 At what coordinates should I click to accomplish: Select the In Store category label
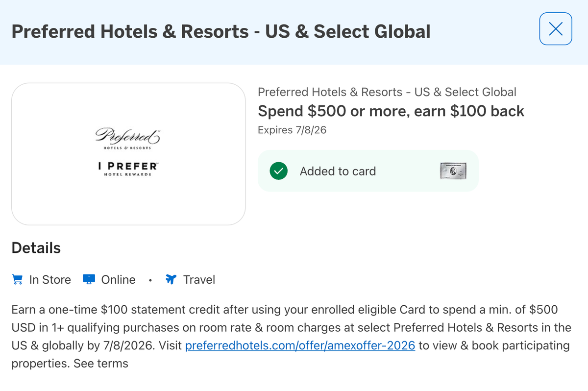click(49, 279)
